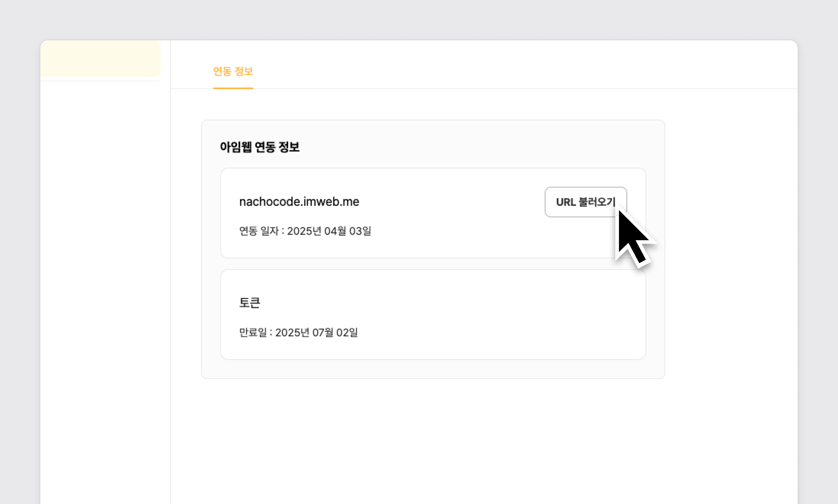The height and width of the screenshot is (504, 838).
Task: Click the 2025년 07월 02일 expiry date
Action: (x=316, y=333)
